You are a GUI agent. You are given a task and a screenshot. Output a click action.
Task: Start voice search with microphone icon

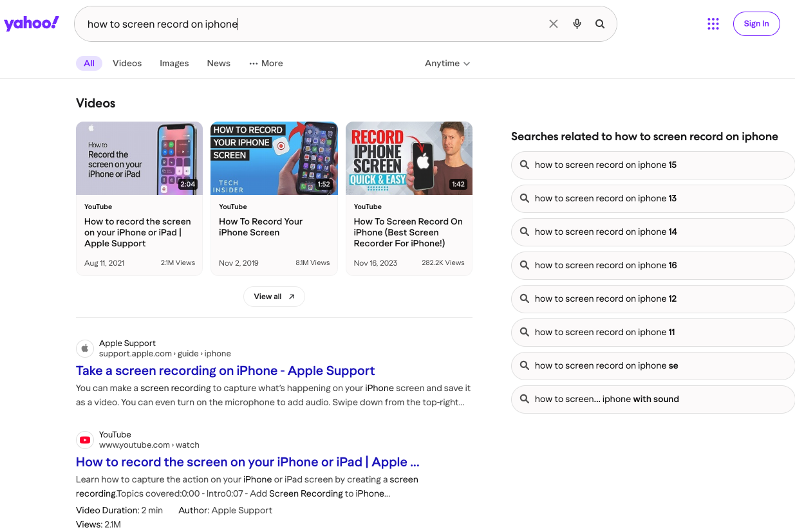[577, 24]
